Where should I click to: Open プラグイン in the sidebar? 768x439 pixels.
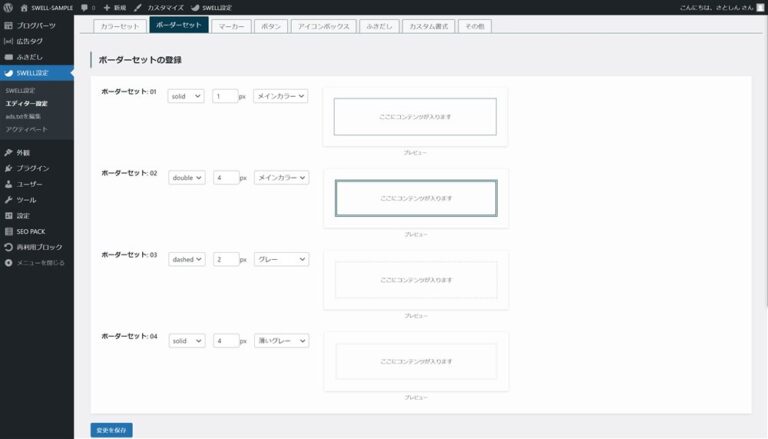click(32, 168)
